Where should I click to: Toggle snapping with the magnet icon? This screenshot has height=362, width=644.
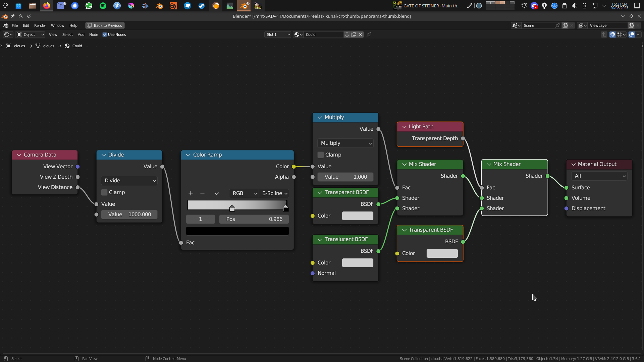point(612,35)
